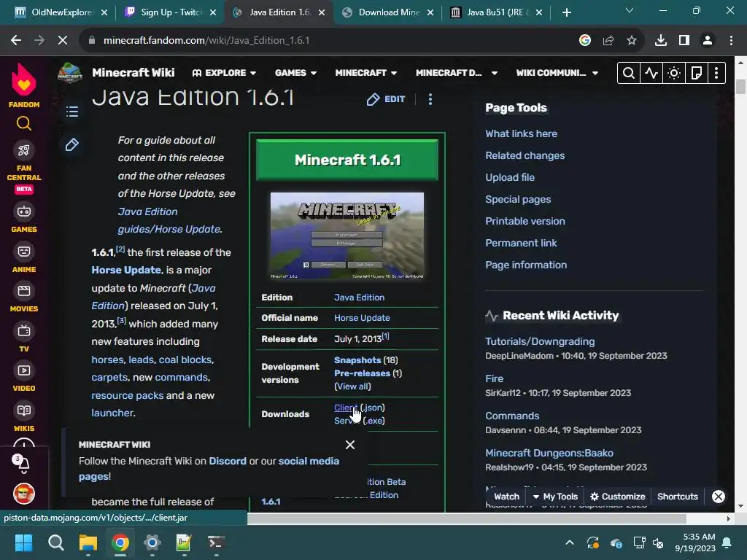Open My Tools dropdown in bottom toolbar
This screenshot has height=560, width=747.
coord(555,497)
